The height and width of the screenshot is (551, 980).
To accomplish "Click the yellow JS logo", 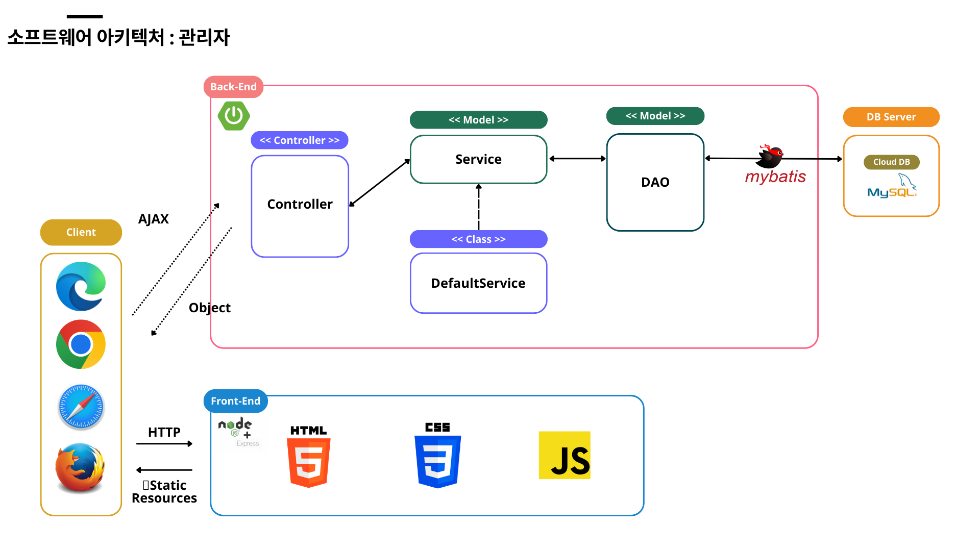I will click(565, 455).
